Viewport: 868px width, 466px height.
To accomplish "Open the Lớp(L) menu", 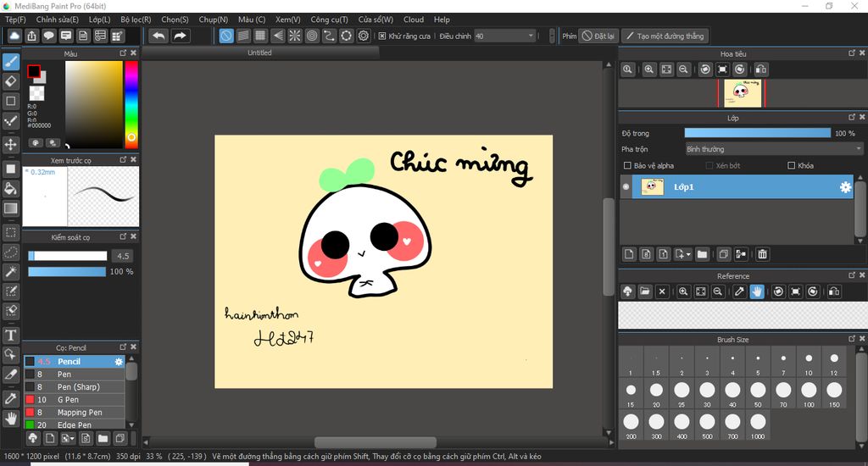I will (x=100, y=19).
